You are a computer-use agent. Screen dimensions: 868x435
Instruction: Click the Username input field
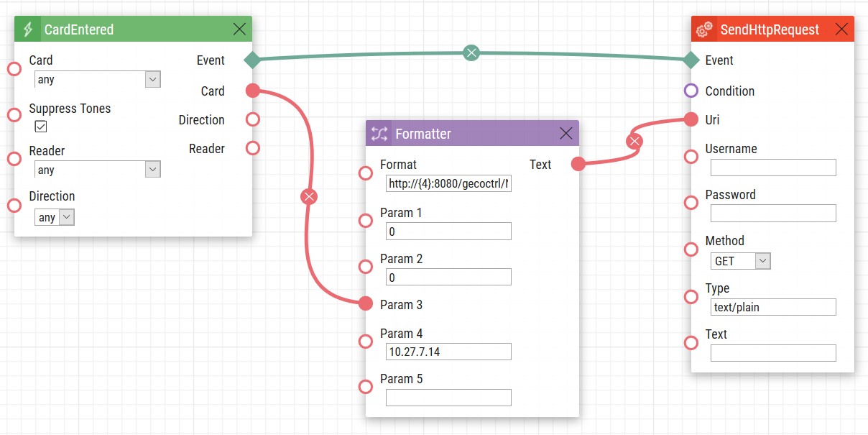773,168
